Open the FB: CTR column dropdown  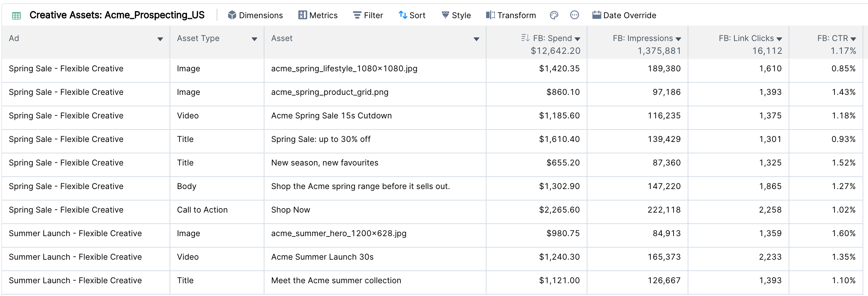[x=853, y=39]
